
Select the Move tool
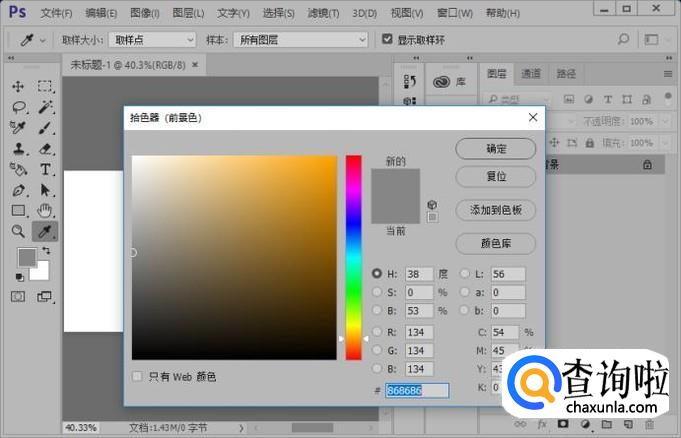pyautogui.click(x=18, y=87)
